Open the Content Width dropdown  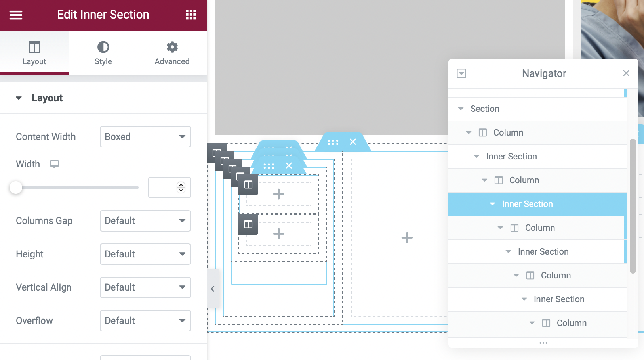(145, 137)
